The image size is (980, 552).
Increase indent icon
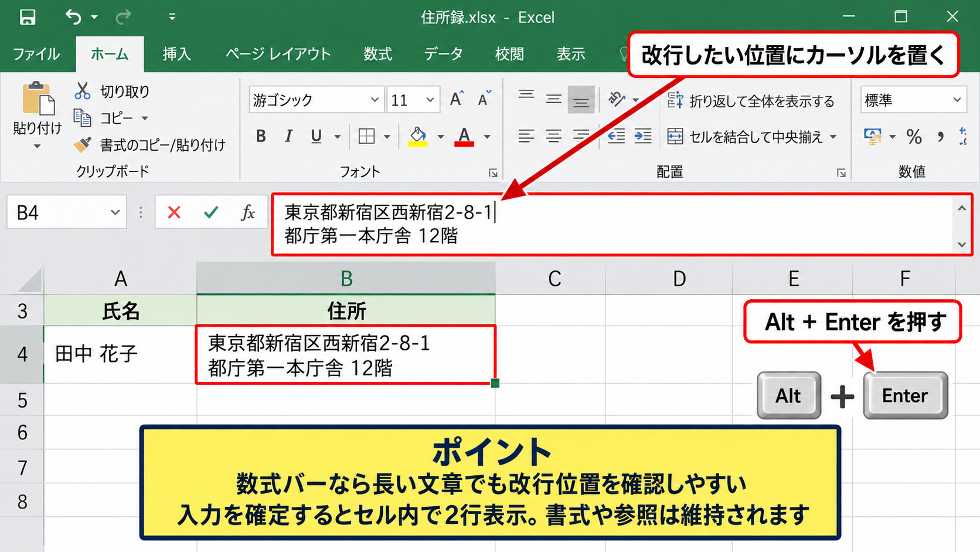point(643,136)
